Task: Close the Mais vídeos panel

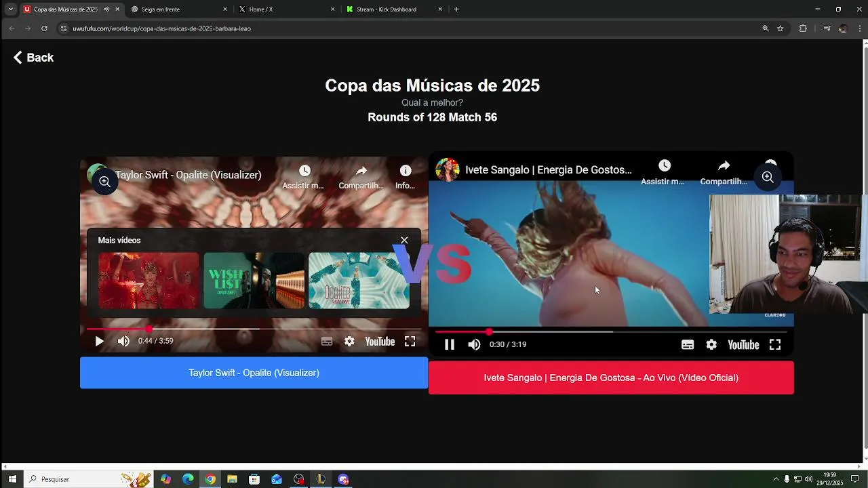Action: click(404, 240)
